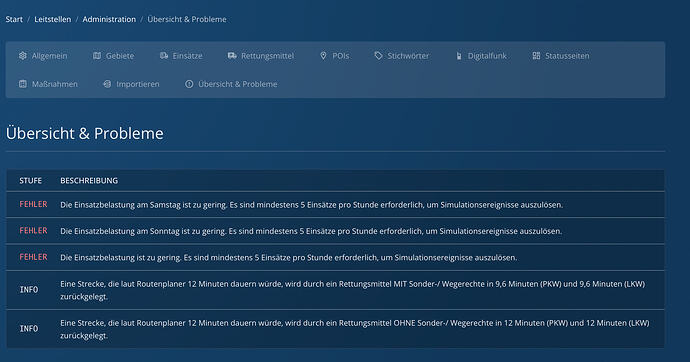
Task: Open Leitstellen breadcrumb link
Action: pyautogui.click(x=52, y=19)
